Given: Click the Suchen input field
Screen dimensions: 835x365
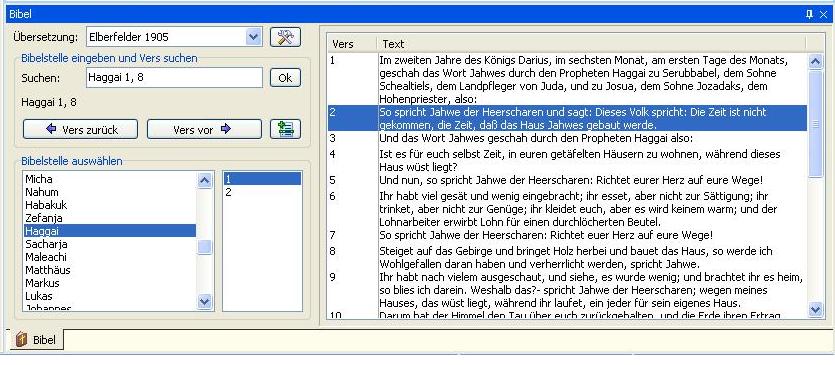Looking at the screenshot, I should (x=174, y=78).
